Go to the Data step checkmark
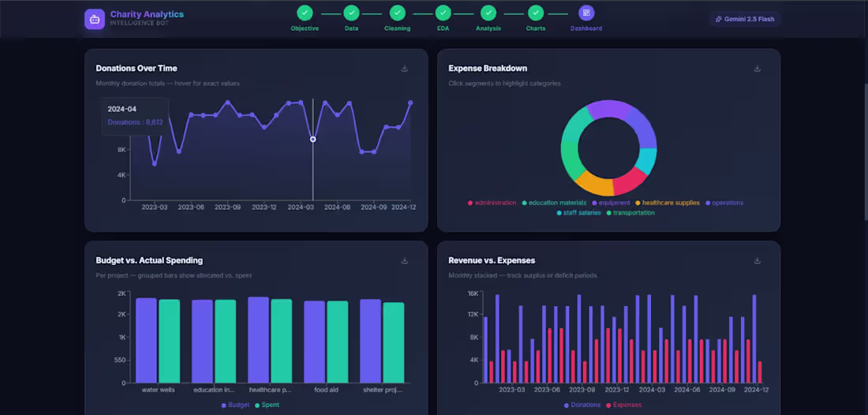The width and height of the screenshot is (868, 415). 351,13
